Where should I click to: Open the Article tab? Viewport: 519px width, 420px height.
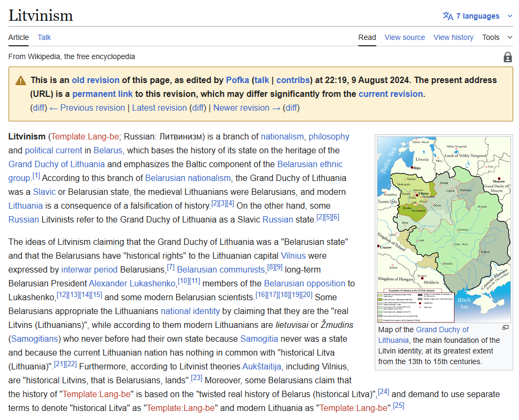coord(19,37)
